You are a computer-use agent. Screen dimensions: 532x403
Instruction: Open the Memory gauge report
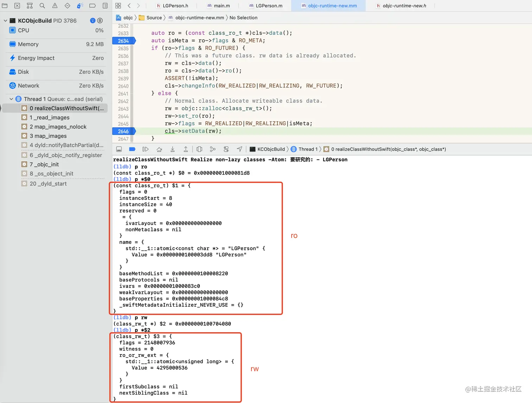[56, 44]
